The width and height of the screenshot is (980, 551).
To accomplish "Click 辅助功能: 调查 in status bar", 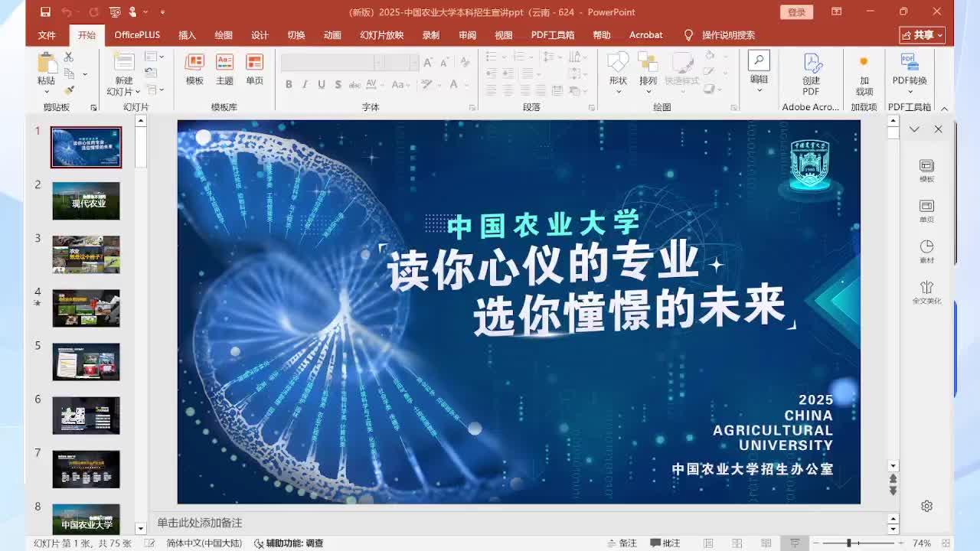I will [289, 543].
